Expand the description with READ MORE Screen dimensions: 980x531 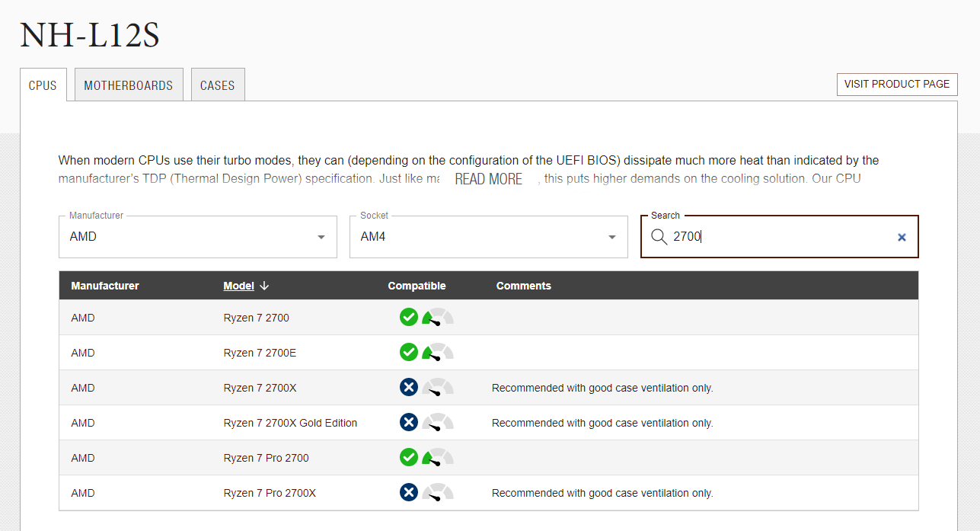[x=488, y=179]
